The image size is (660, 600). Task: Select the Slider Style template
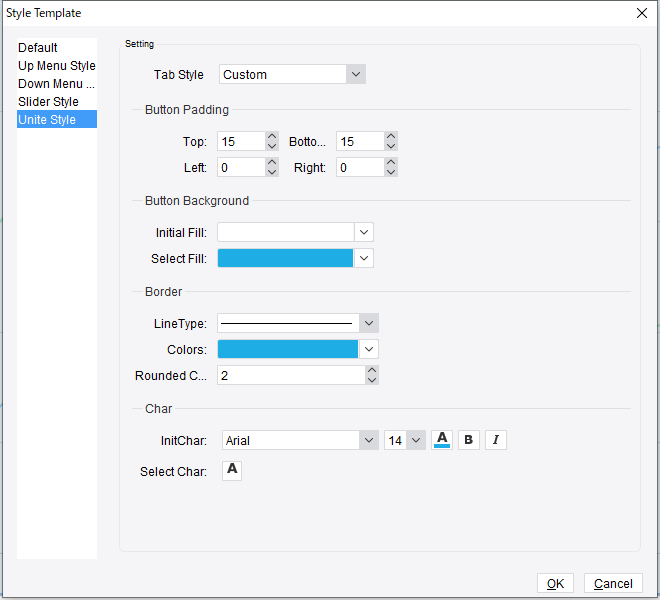click(48, 102)
